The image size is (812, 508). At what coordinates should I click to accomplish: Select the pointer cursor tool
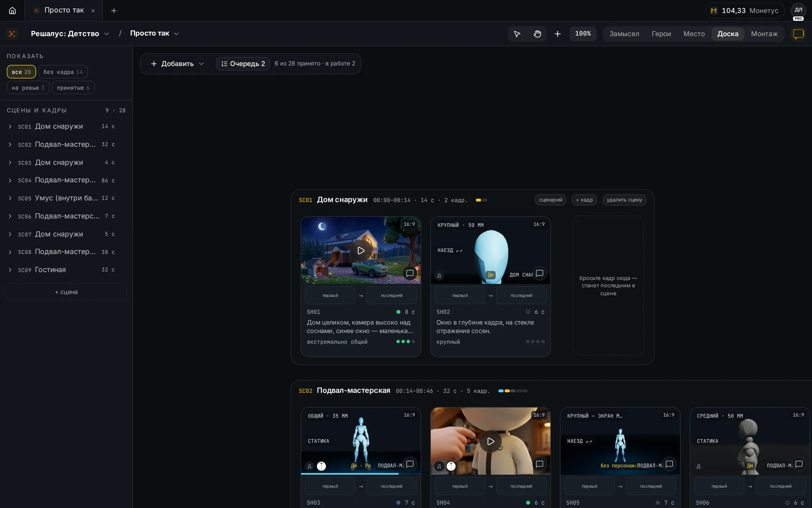(x=517, y=34)
